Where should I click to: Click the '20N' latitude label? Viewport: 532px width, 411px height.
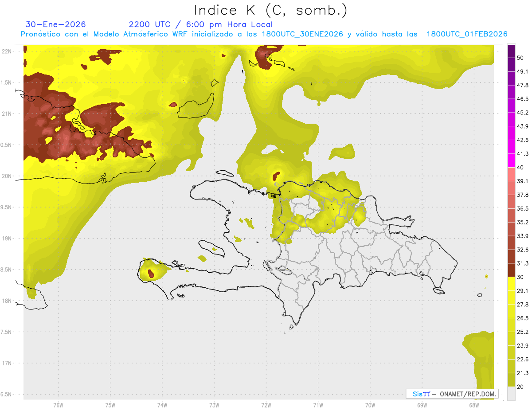(7, 176)
